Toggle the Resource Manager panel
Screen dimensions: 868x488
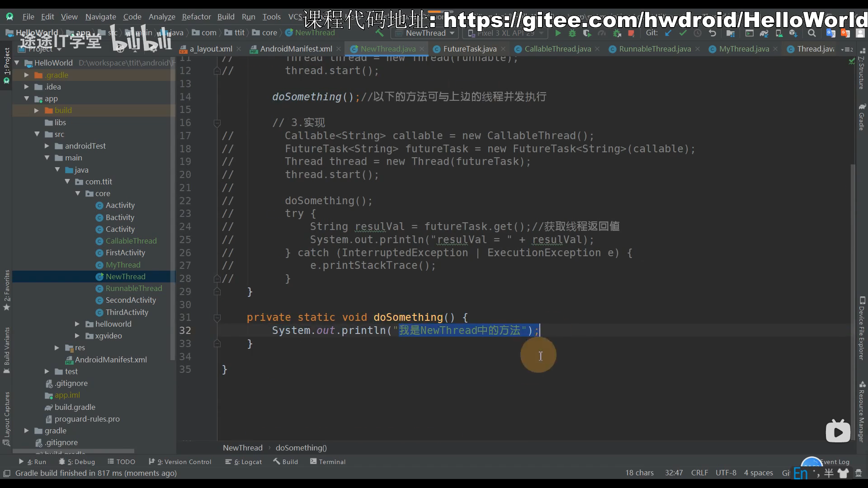(x=862, y=411)
